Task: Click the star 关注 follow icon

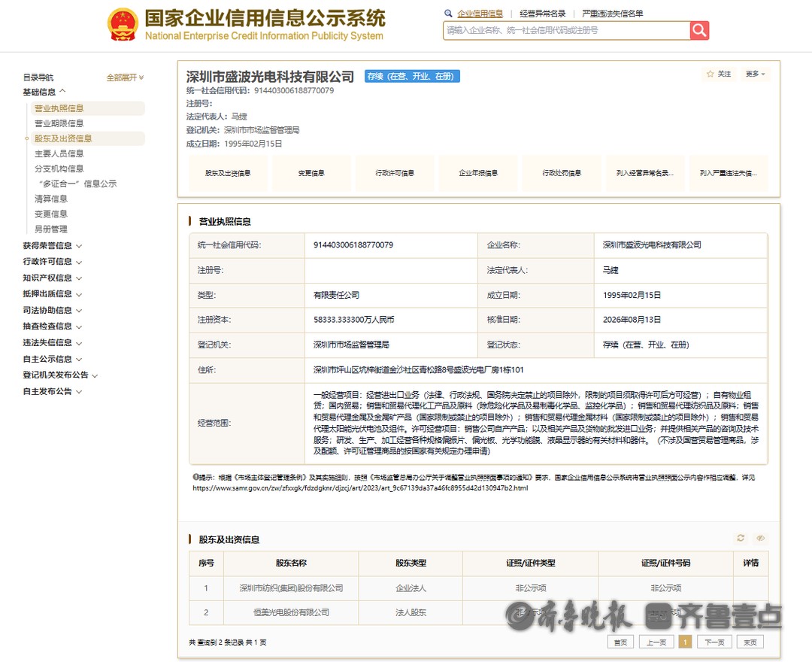Action: 710,74
